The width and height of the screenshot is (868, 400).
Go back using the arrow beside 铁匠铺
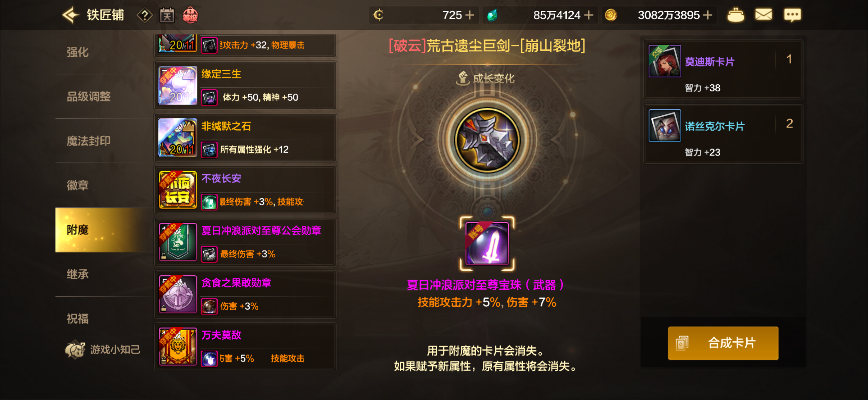70,15
